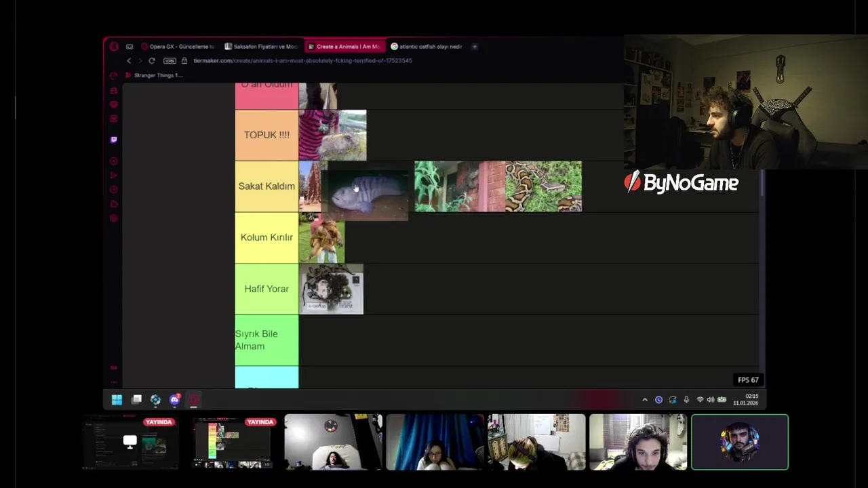Open the Extensions sidebar icon
This screenshot has width=868, height=488.
113,204
